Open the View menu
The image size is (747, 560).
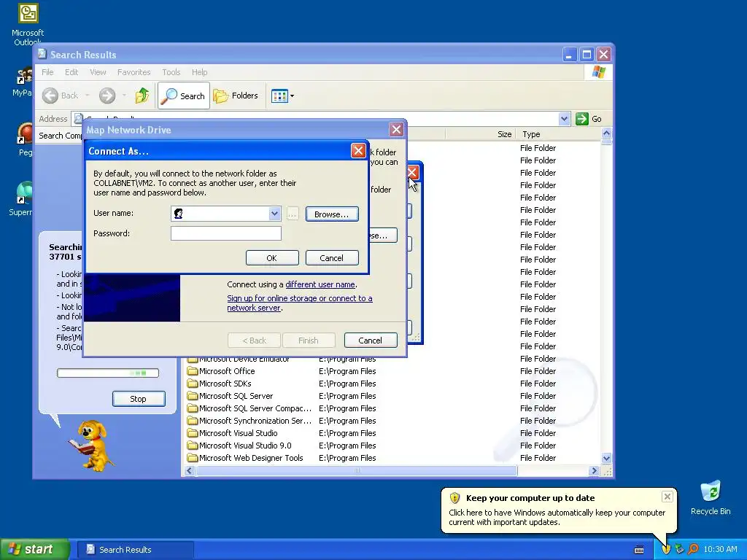(x=98, y=72)
